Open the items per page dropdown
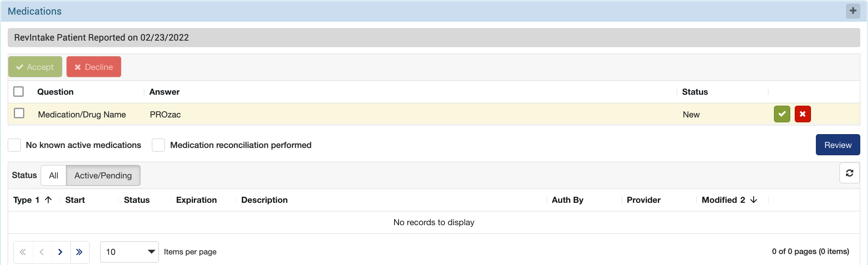Image resolution: width=868 pixels, height=265 pixels. [x=129, y=252]
